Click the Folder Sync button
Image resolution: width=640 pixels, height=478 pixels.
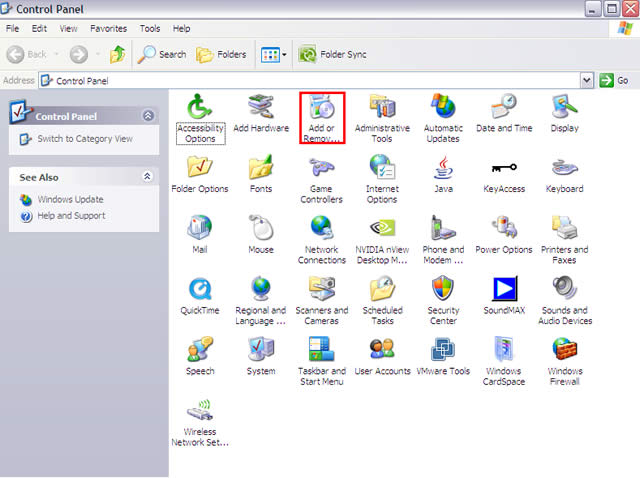coord(333,54)
